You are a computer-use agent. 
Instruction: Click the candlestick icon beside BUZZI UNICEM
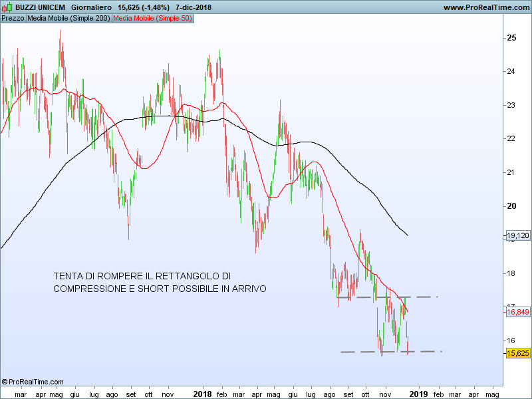tap(7, 7)
